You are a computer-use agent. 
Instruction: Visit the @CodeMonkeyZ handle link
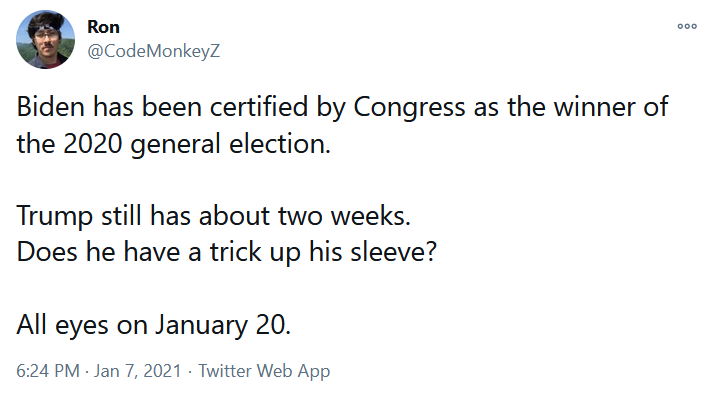154,51
